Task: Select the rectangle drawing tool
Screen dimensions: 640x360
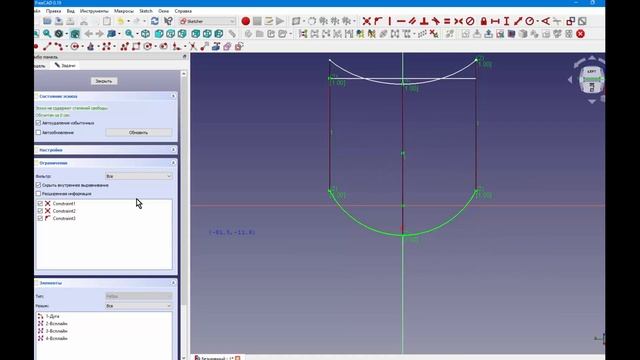Action: [x=136, y=47]
